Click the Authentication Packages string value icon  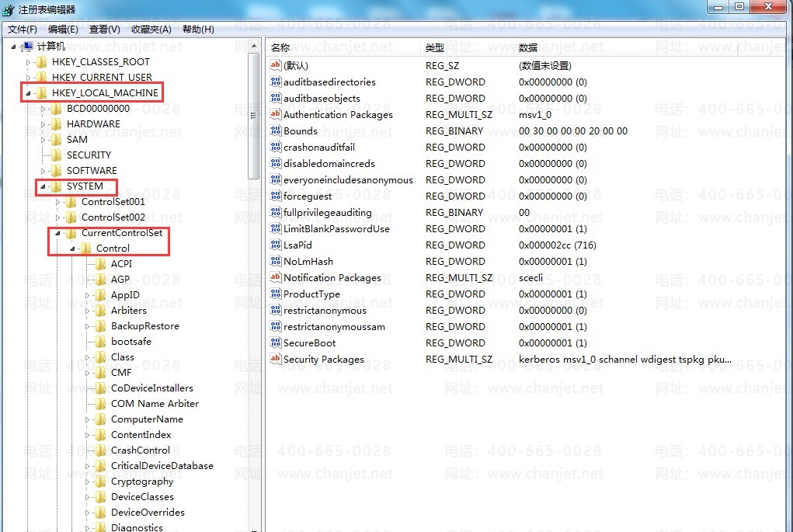[275, 114]
